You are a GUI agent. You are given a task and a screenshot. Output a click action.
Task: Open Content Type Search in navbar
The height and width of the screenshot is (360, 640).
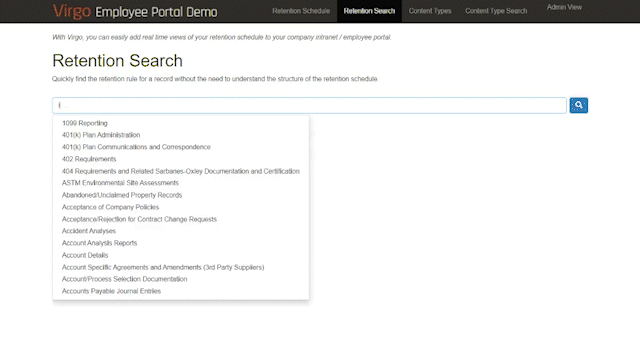point(496,11)
